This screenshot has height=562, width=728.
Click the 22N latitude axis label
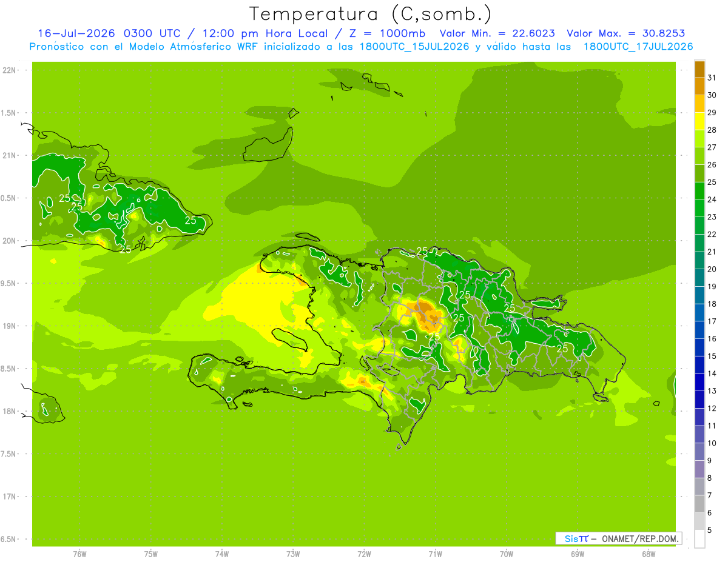click(x=9, y=70)
